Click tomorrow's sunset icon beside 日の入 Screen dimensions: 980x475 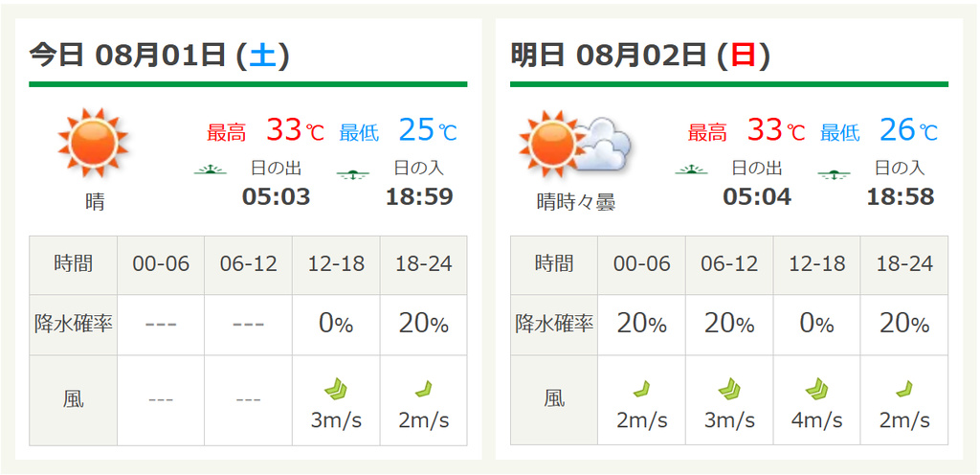pyautogui.click(x=834, y=174)
